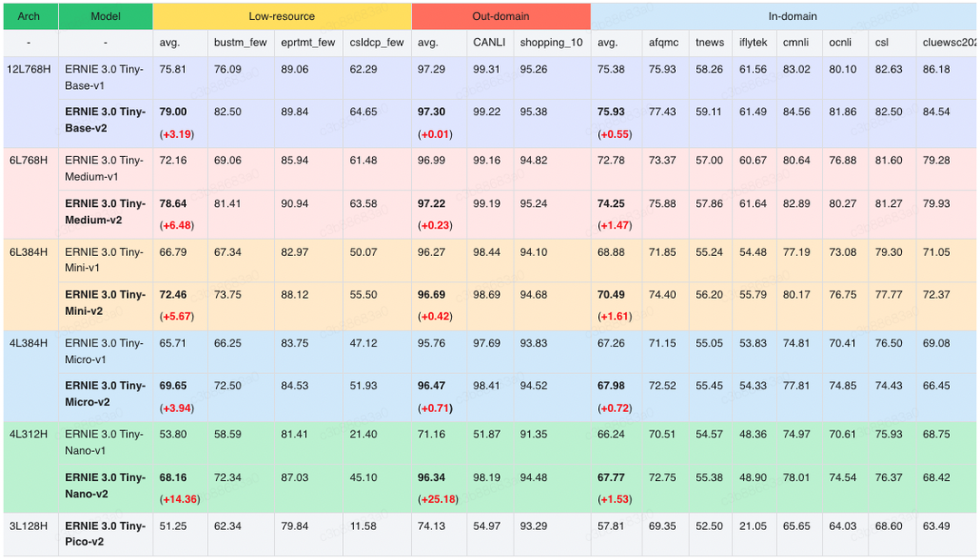Click the ERNIE 3.0 Tiny-Nano-v2 model name
980x560 pixels.
pyautogui.click(x=105, y=486)
